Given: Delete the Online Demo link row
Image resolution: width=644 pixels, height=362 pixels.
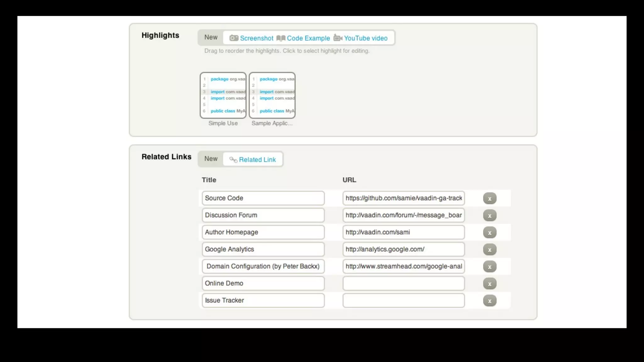Looking at the screenshot, I should (490, 284).
